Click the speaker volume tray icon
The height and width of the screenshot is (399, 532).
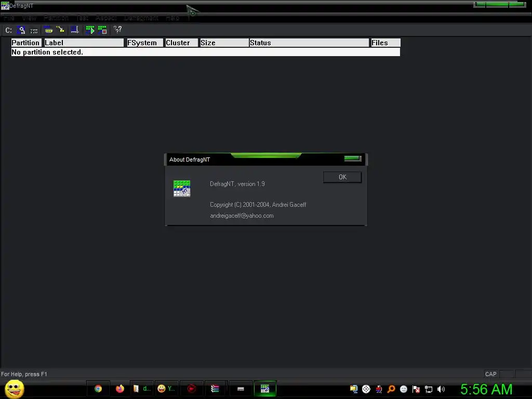click(441, 389)
